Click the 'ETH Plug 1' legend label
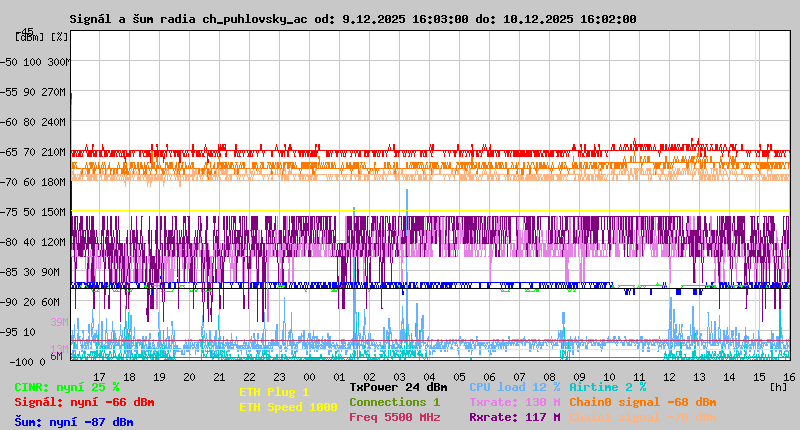Viewport: 800px width, 430px height. tap(274, 392)
